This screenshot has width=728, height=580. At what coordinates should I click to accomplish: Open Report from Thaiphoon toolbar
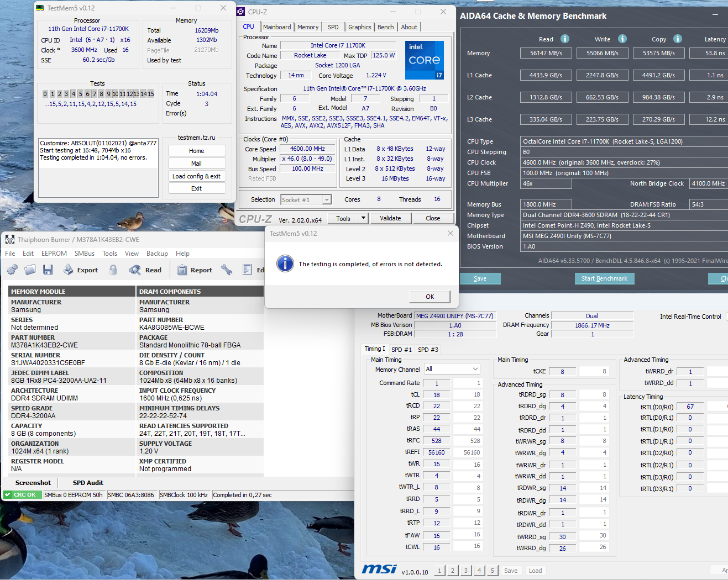[195, 270]
